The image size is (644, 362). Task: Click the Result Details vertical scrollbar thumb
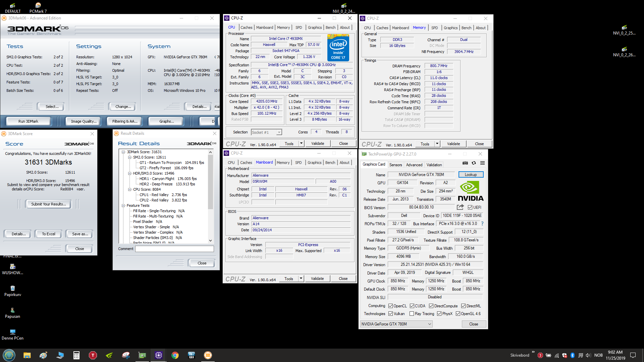[211, 183]
